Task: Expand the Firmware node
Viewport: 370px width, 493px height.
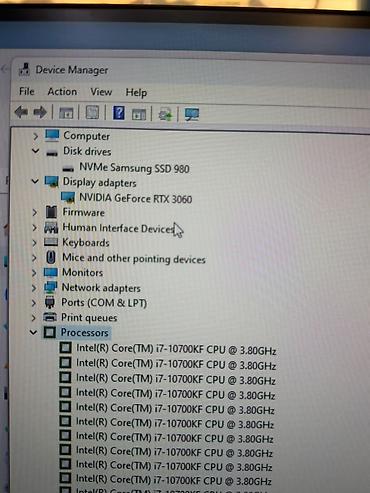Action: click(35, 212)
